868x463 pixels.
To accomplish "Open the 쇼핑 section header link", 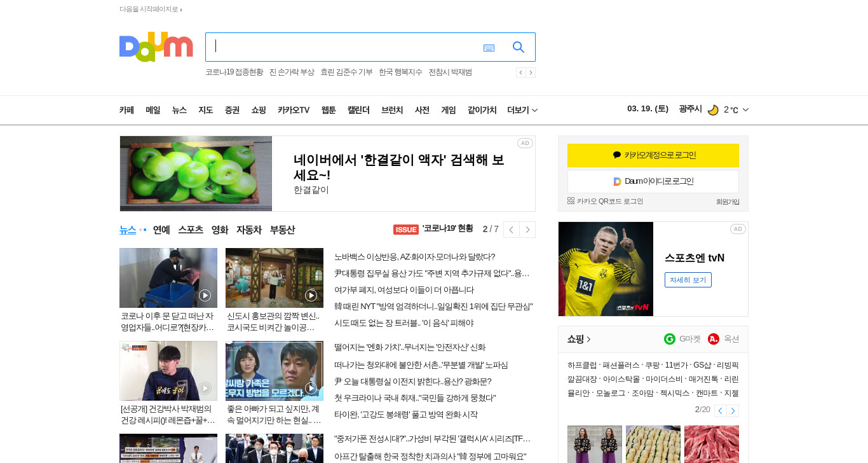I will [579, 339].
